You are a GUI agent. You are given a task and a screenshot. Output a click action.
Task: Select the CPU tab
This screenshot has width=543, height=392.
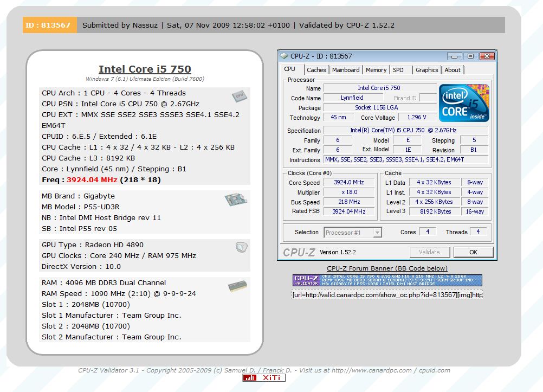point(289,69)
